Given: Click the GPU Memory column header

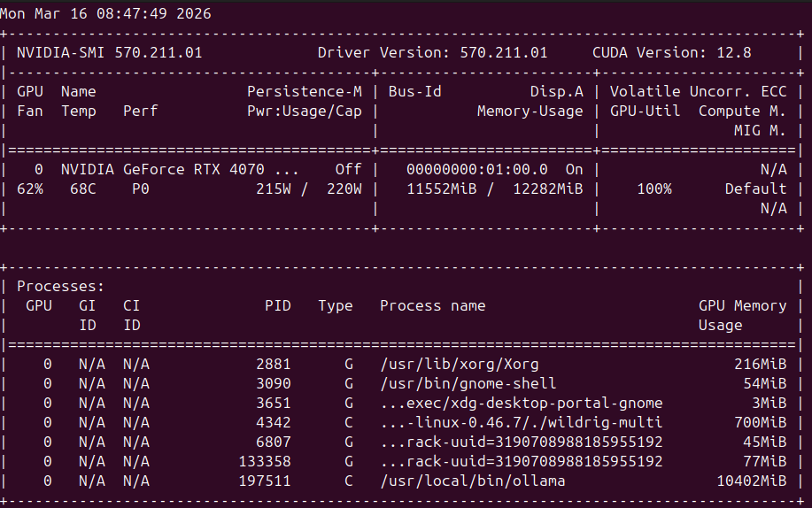Looking at the screenshot, I should pos(742,306).
